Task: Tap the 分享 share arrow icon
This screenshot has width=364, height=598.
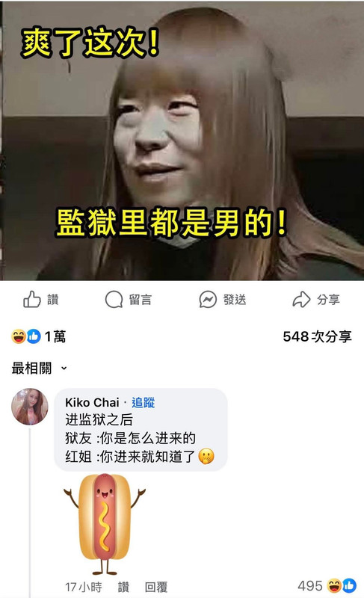Action: (301, 300)
